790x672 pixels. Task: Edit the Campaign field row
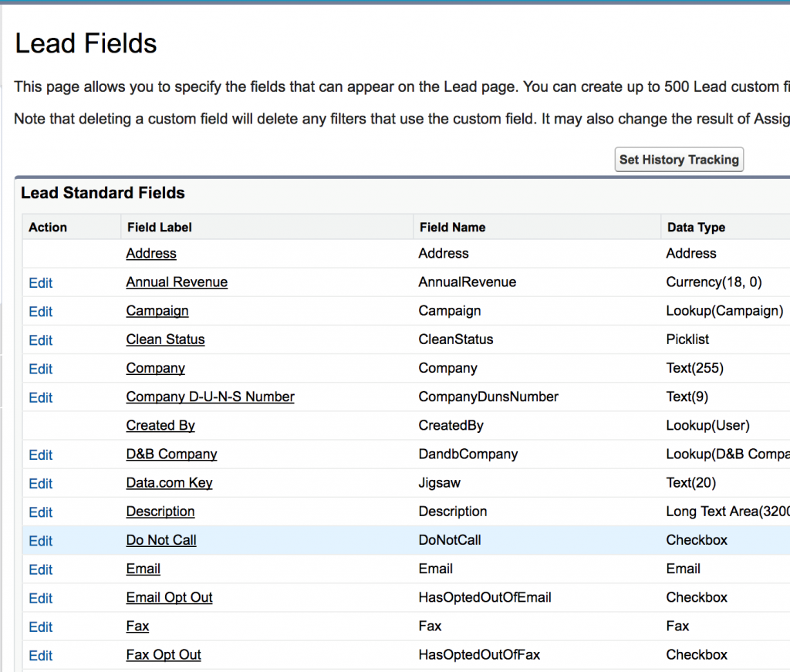click(x=40, y=312)
